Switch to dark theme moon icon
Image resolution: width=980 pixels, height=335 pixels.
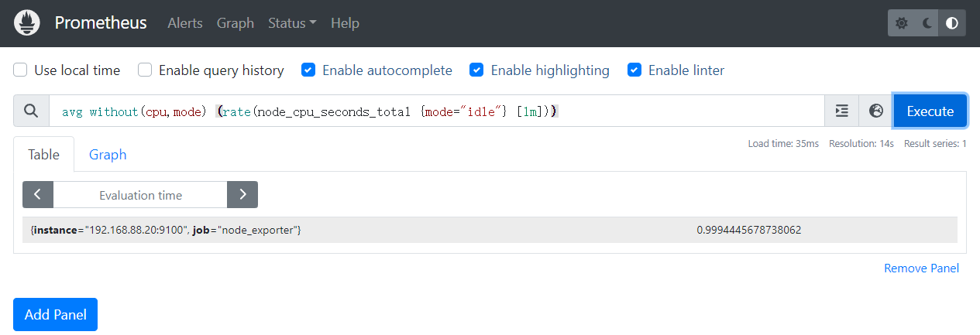pyautogui.click(x=927, y=23)
